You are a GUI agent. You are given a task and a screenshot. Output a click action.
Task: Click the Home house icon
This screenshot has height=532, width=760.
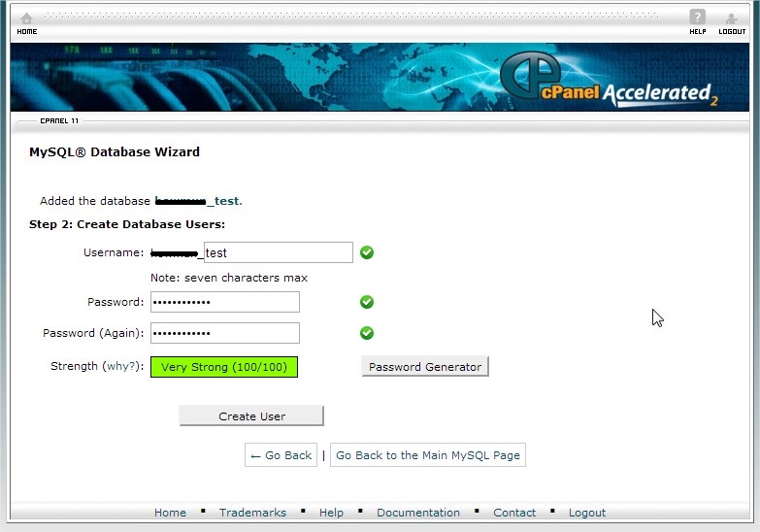point(26,18)
